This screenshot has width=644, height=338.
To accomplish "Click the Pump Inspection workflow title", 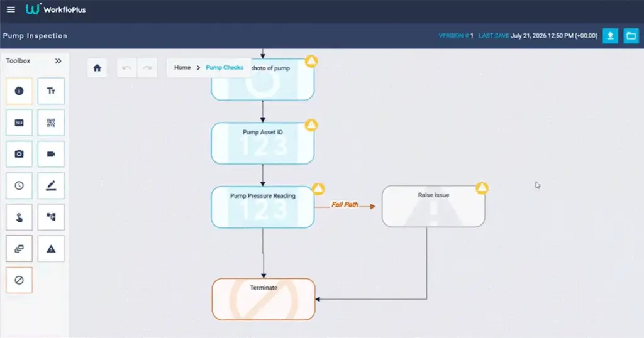I will 35,36.
